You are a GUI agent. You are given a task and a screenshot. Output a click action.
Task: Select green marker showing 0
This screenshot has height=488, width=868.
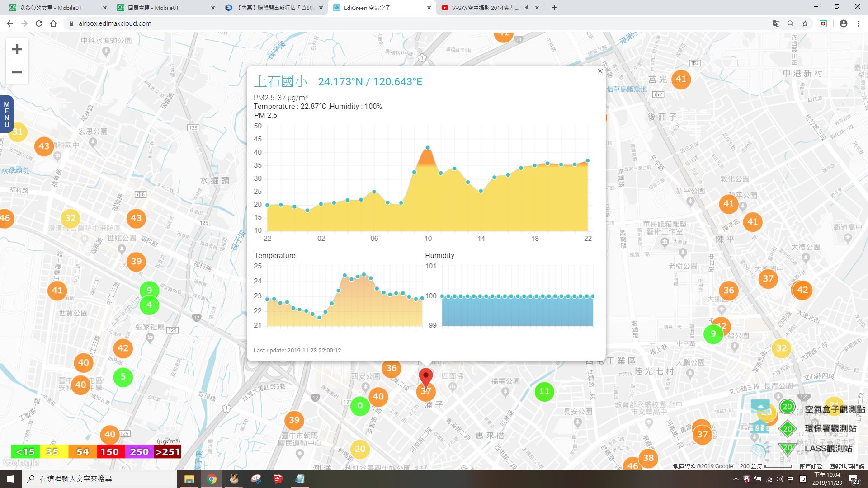[x=360, y=406]
